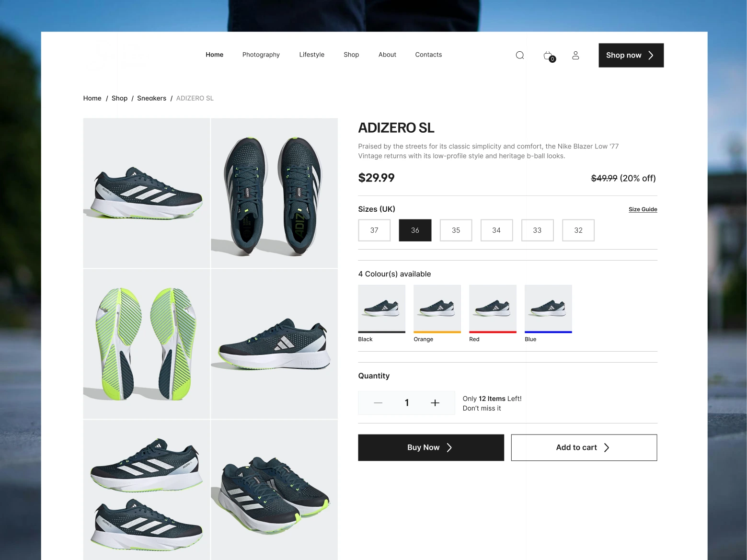View the angled crossed pair sneaker photo
The width and height of the screenshot is (747, 560).
pyautogui.click(x=274, y=490)
